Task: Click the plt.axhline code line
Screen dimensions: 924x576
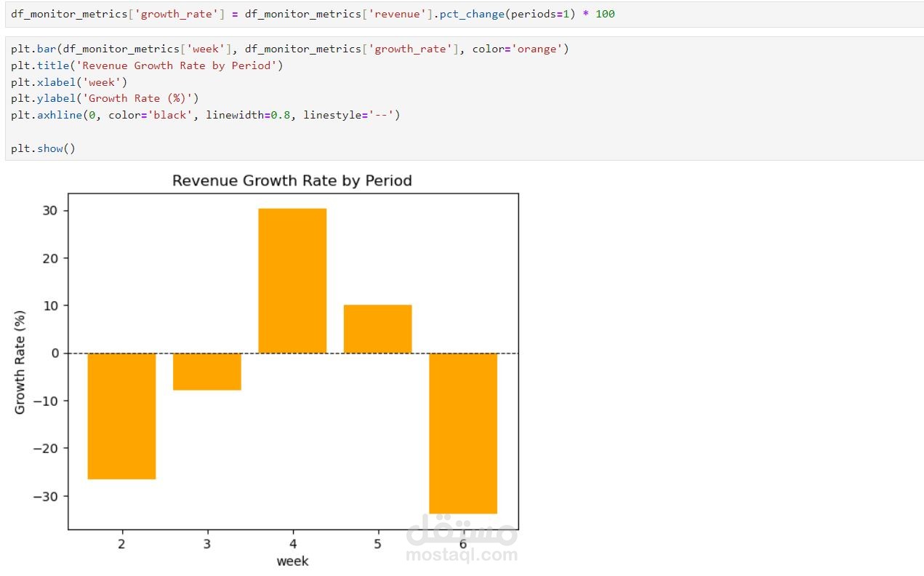Action: point(205,115)
